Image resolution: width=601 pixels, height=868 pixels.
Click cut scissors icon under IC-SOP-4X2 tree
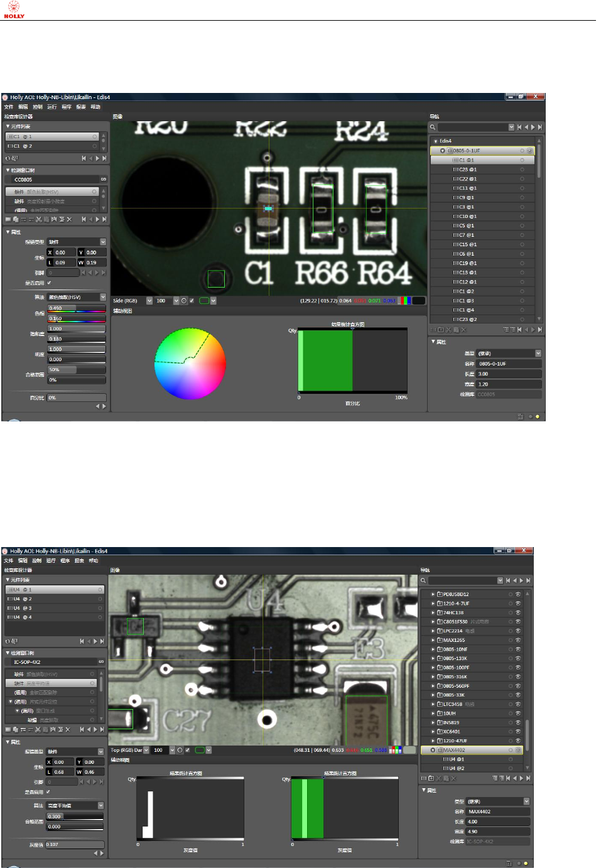coord(38,729)
